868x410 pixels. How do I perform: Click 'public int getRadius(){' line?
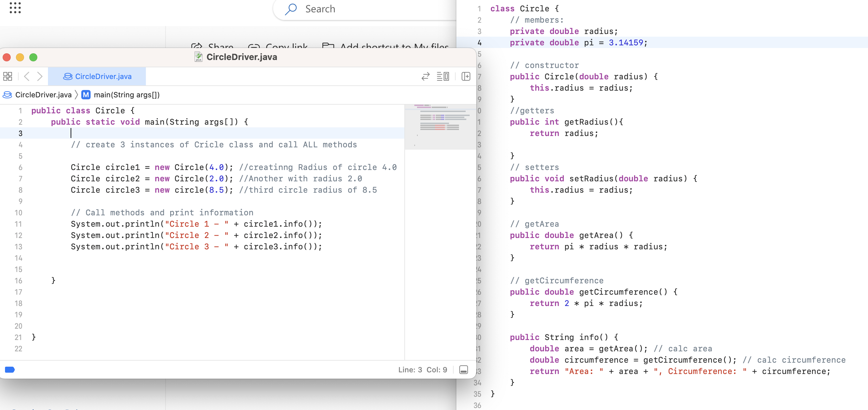tap(567, 122)
